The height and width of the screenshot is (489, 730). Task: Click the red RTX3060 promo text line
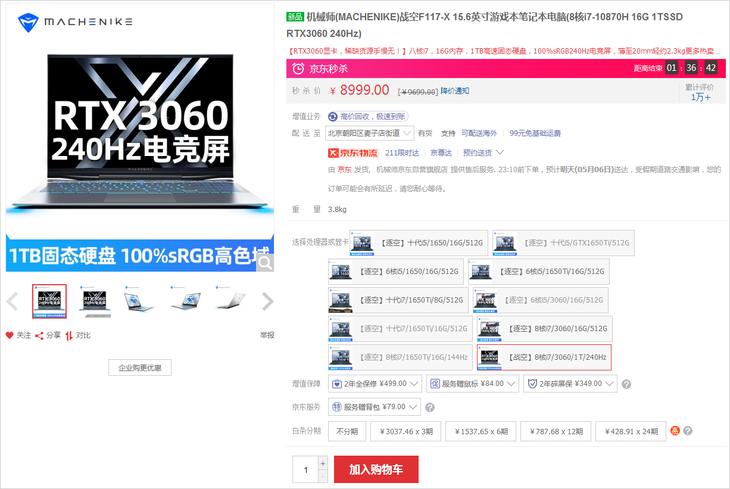coord(504,51)
